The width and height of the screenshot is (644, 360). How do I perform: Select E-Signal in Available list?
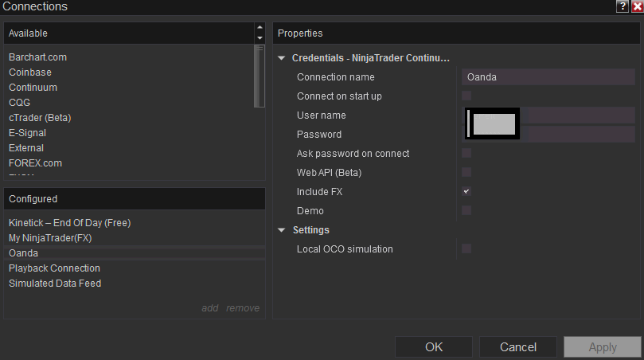coord(28,133)
